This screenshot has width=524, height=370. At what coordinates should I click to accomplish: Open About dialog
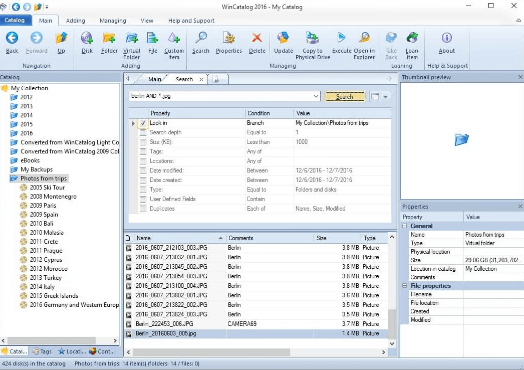pos(447,42)
